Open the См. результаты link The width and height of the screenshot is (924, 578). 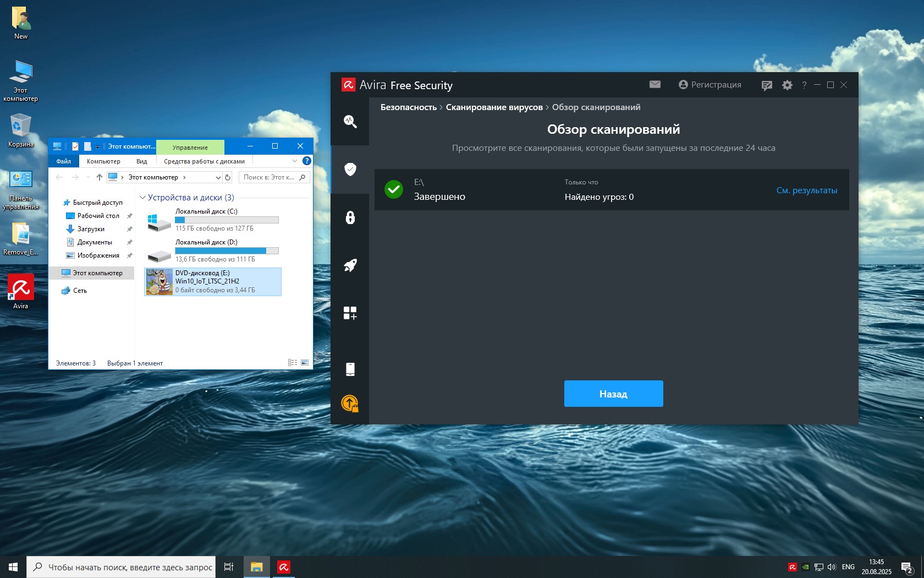point(806,190)
